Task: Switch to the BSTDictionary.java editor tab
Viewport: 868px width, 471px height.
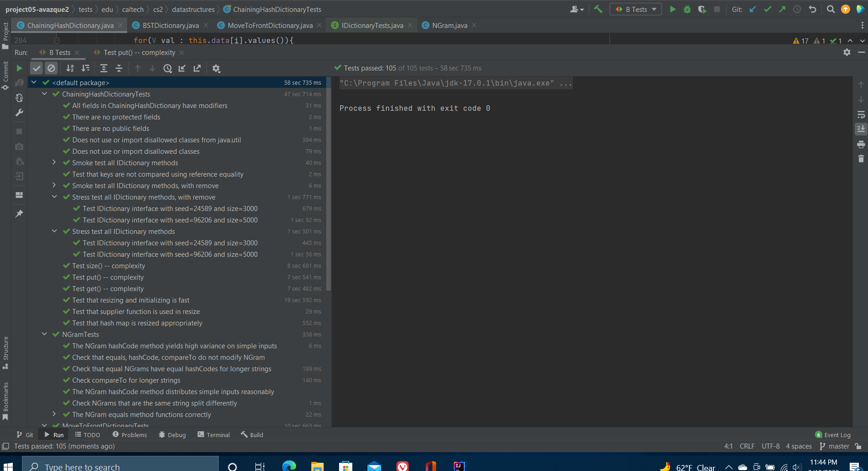Action: click(170, 25)
